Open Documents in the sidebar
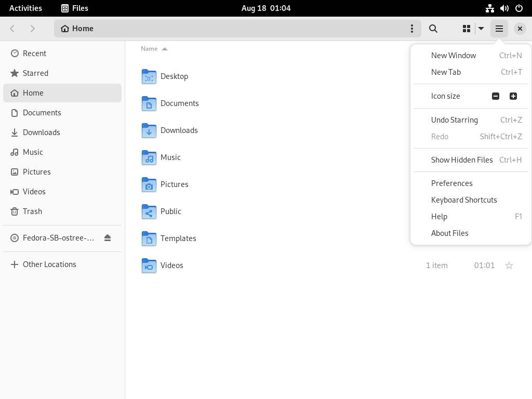The height and width of the screenshot is (399, 532). [x=62, y=113]
